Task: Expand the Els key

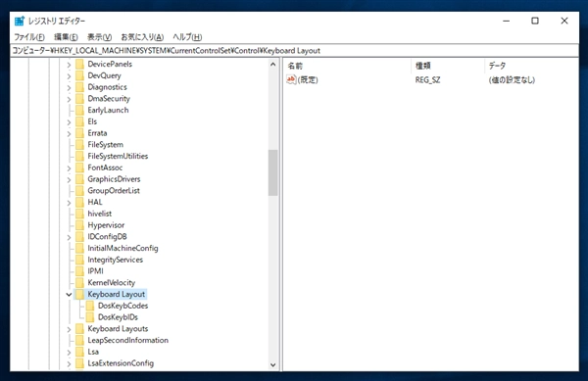Action: (x=69, y=122)
